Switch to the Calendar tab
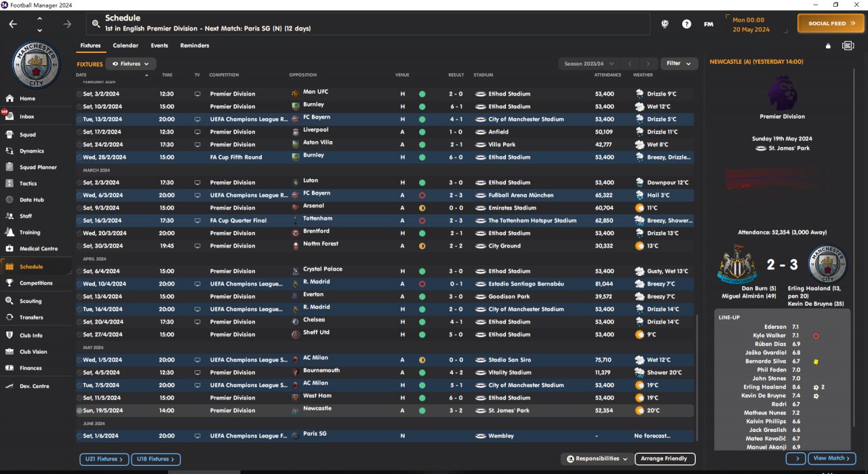Viewport: 868px width, 474px height. (x=125, y=45)
